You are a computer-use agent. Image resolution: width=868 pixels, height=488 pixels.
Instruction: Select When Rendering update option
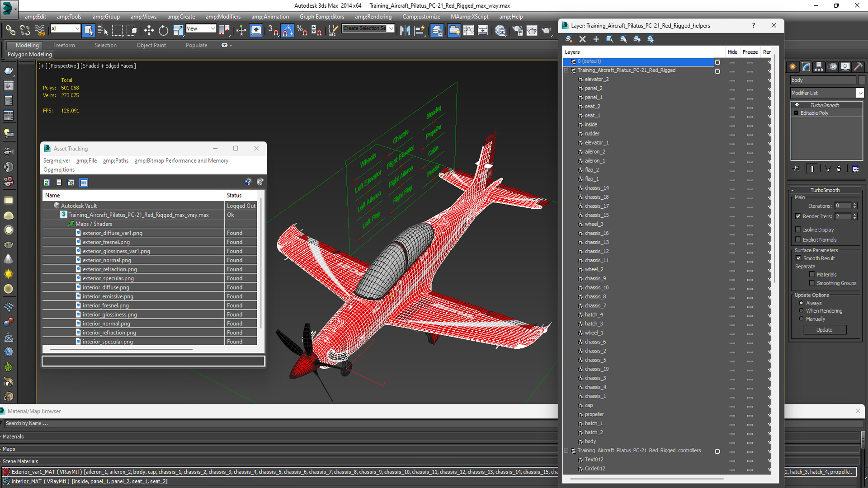pos(801,311)
